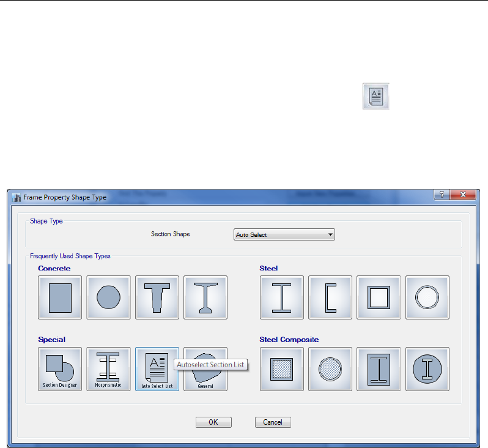Select encased I-section rectangular composite shape
The width and height of the screenshot is (488, 448).
tap(379, 369)
